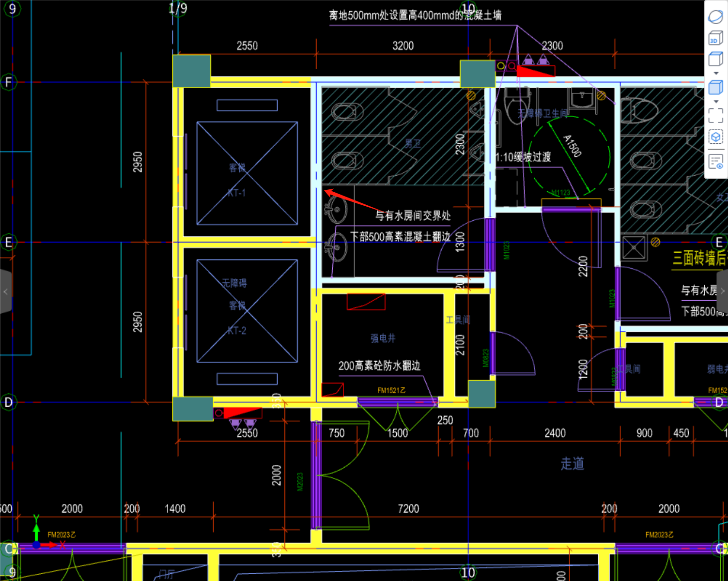Viewport: 728px width, 581px height.
Task: Select the 3200 dimension text
Action: coord(403,46)
